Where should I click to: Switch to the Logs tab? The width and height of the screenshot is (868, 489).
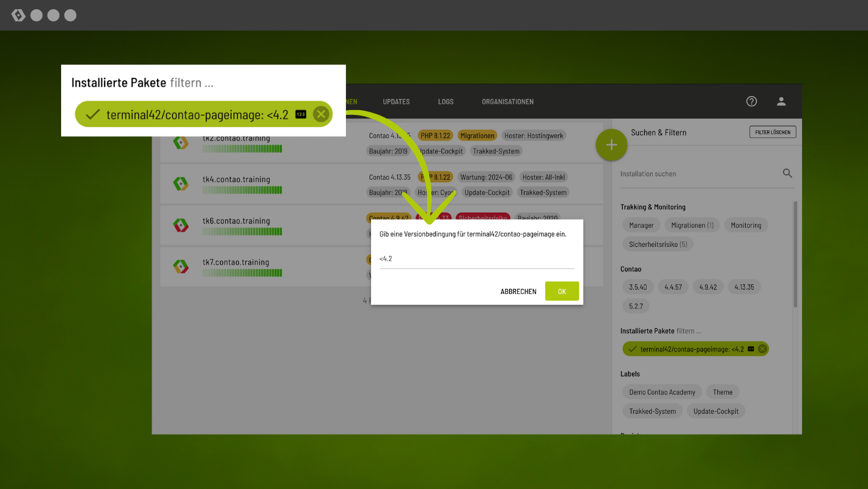446,101
